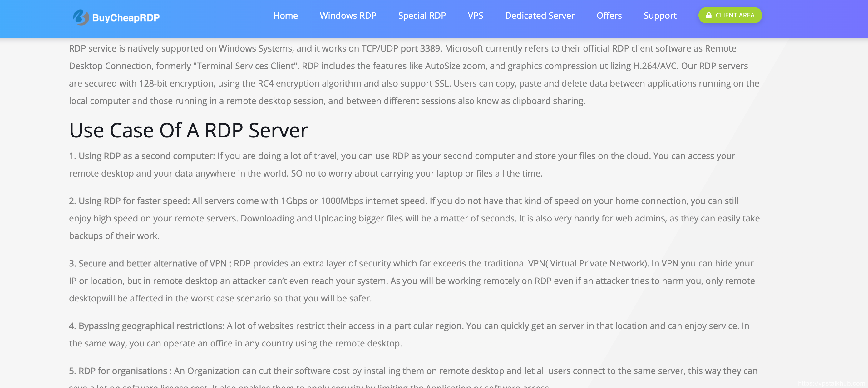Image resolution: width=868 pixels, height=388 pixels.
Task: Click the lock icon in Client Area button
Action: pos(708,16)
